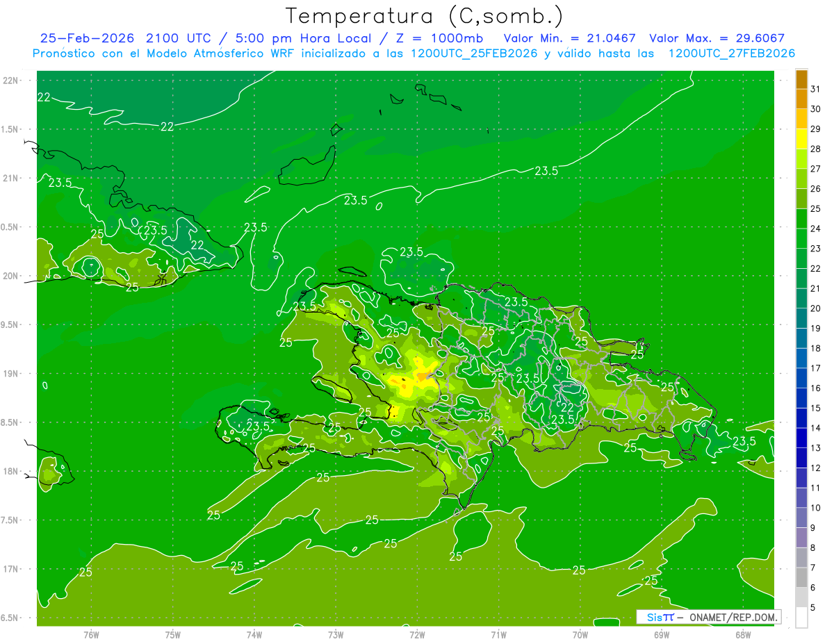Click the legend value '21'
The height and width of the screenshot is (644, 834).
click(x=815, y=288)
